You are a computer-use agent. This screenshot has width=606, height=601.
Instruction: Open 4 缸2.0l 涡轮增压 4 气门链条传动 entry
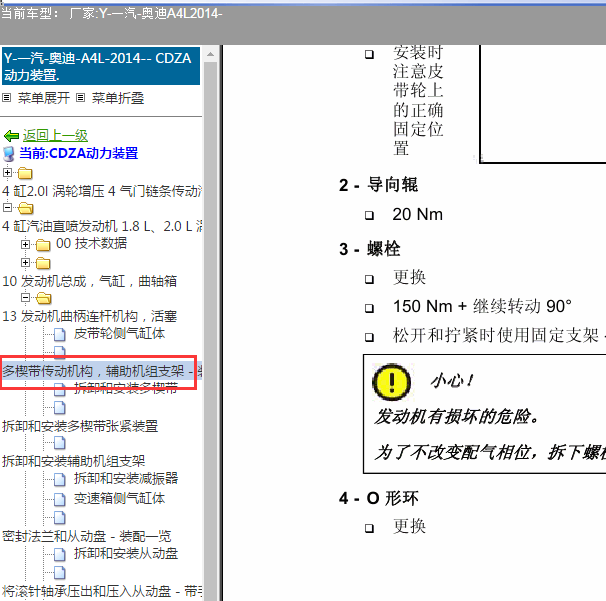point(102,191)
